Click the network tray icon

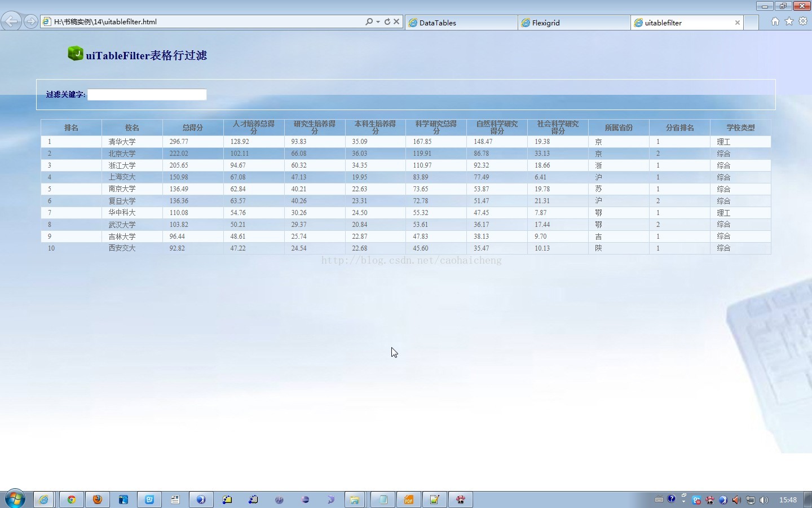[751, 500]
